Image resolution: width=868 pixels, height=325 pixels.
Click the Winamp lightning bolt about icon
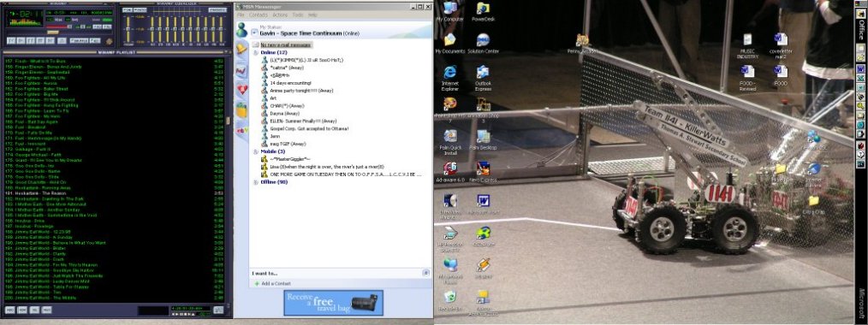tap(109, 41)
